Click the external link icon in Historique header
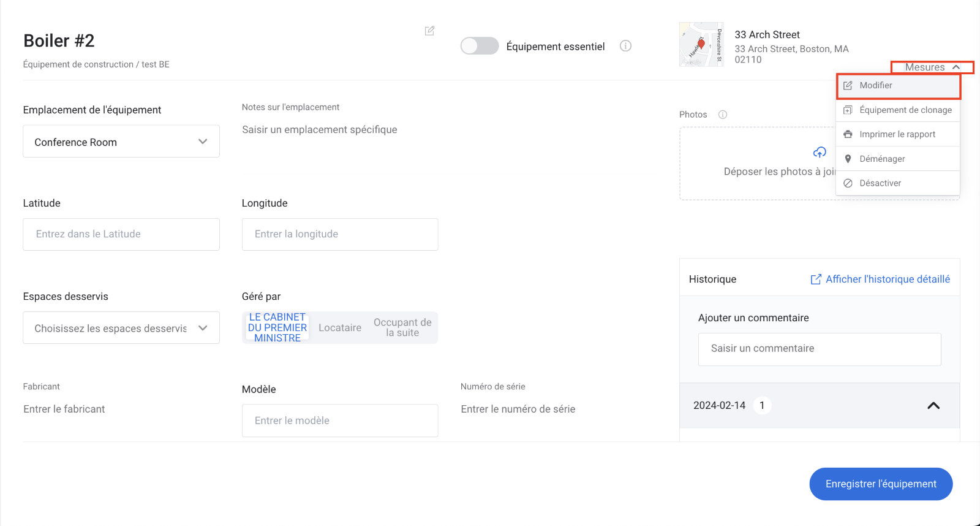Screen dimensions: 980x526 [x=816, y=280]
